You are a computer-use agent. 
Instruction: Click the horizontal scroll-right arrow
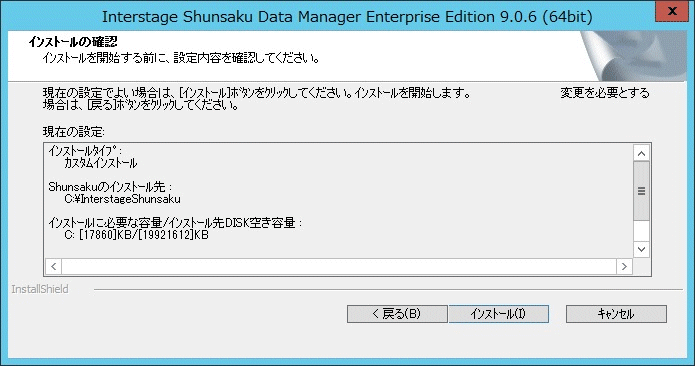point(624,266)
